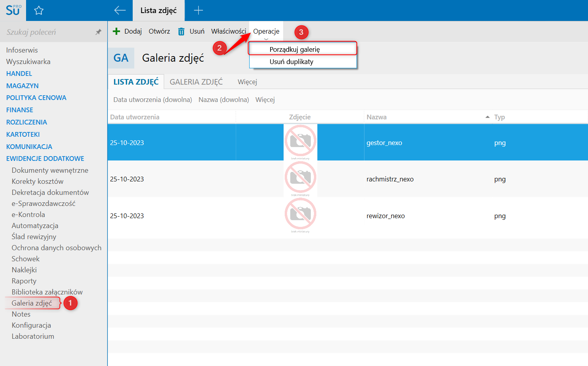Open Ślad rewizyjny

[x=34, y=237]
